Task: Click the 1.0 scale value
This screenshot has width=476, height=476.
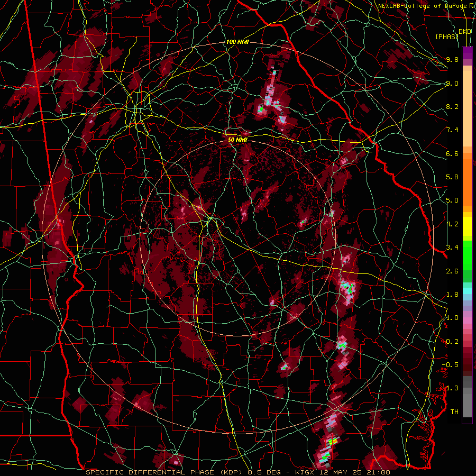Action: coord(452,318)
